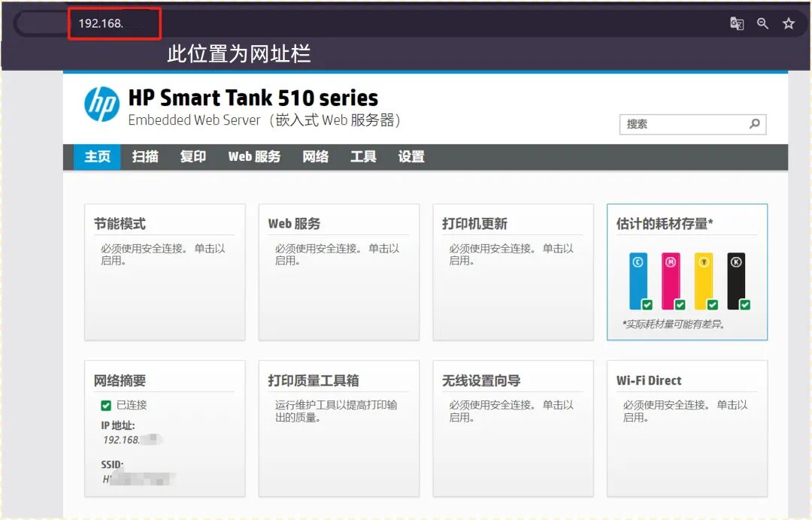Click secure-connection message in 无线设置向导 card
This screenshot has height=520, width=812.
pos(511,411)
